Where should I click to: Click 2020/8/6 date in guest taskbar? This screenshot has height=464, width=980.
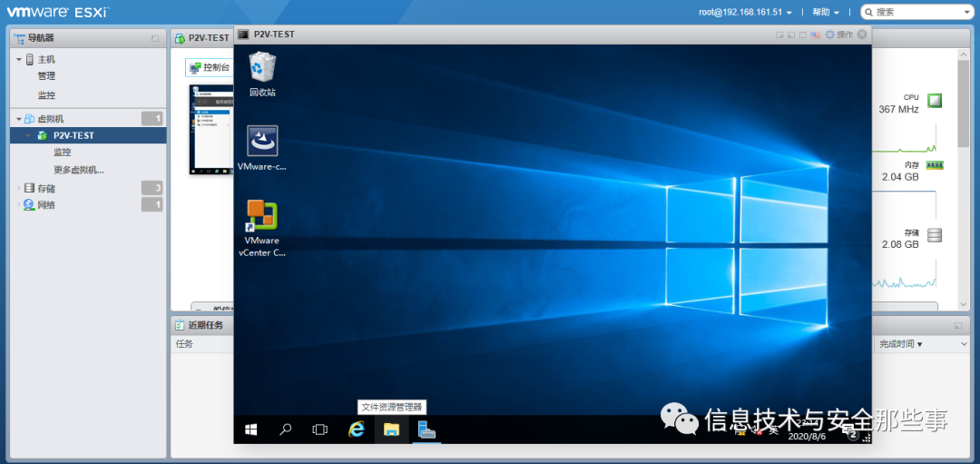[x=807, y=437]
